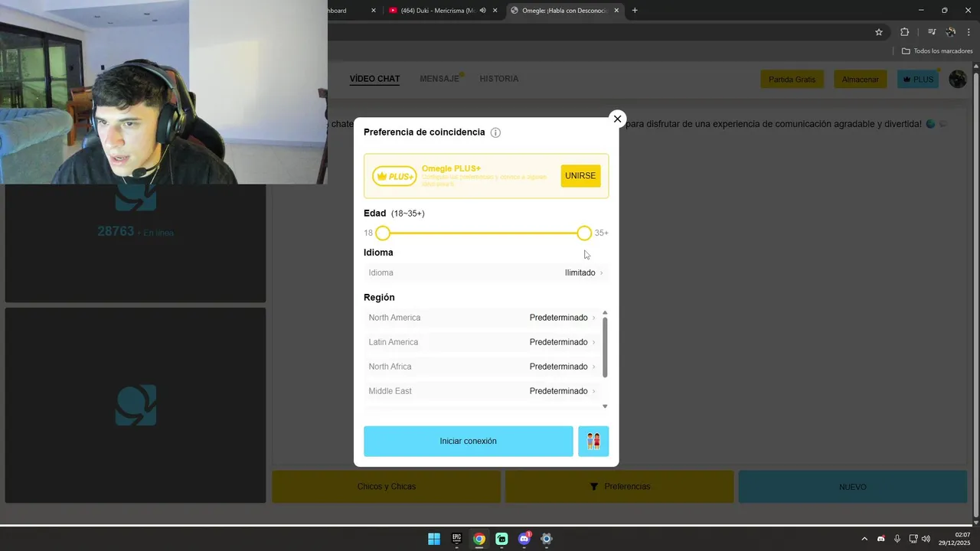This screenshot has height=551, width=980.
Task: Open the Chrome extensions puzzle icon
Action: (x=905, y=32)
